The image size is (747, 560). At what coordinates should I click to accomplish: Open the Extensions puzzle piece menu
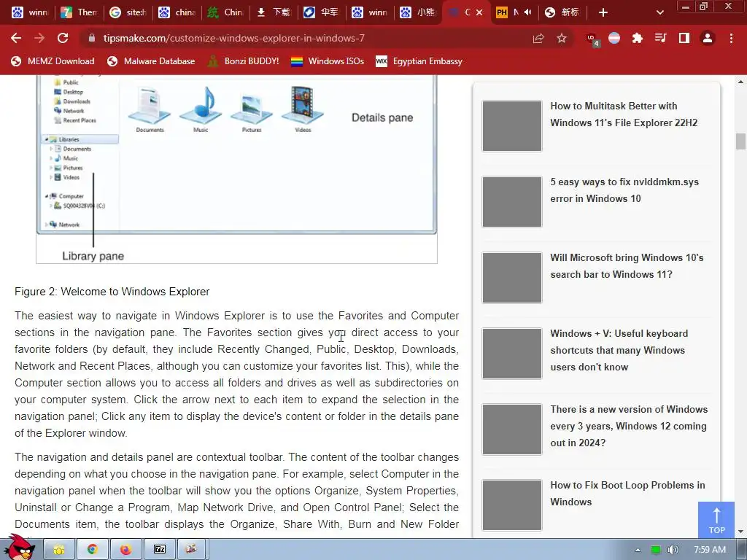[x=637, y=38]
